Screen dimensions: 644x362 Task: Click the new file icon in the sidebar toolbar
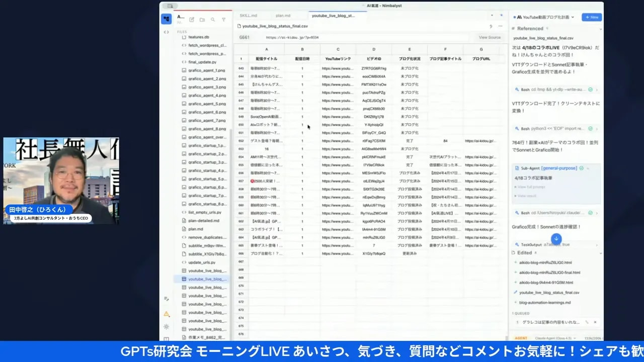pos(192,19)
